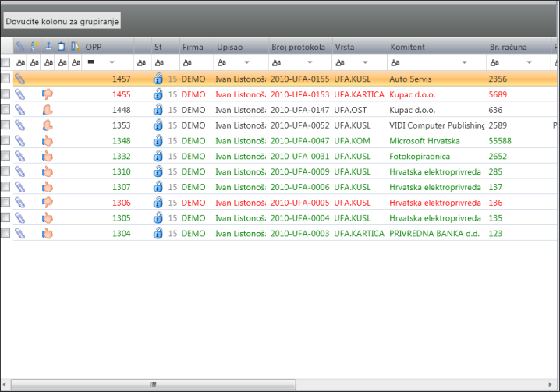
Task: Click thumbs-up icon in row 1310
Action: coord(48,171)
